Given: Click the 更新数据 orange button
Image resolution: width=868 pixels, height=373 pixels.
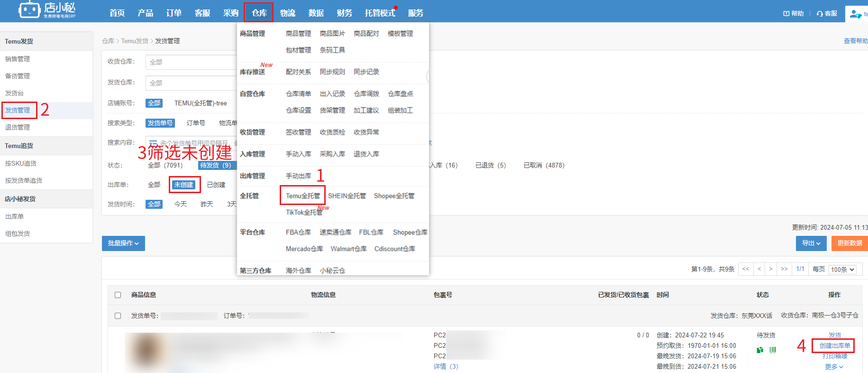Looking at the screenshot, I should coord(850,243).
